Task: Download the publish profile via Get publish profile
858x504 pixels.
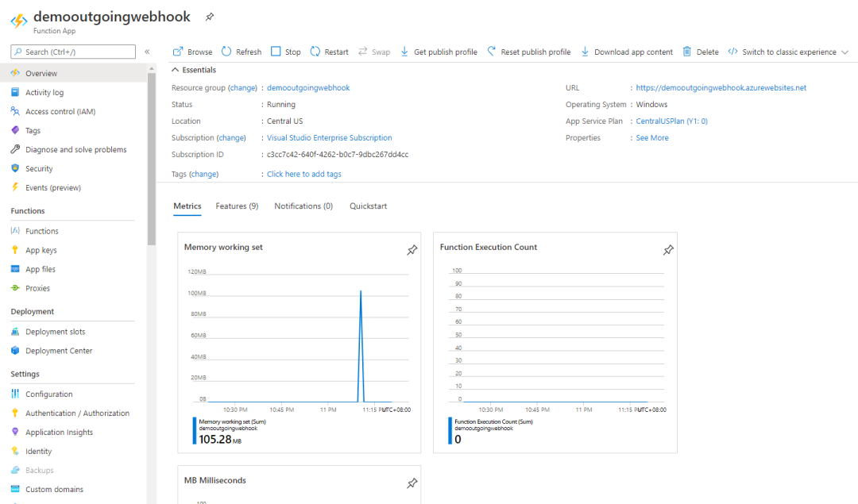Action: coord(439,52)
